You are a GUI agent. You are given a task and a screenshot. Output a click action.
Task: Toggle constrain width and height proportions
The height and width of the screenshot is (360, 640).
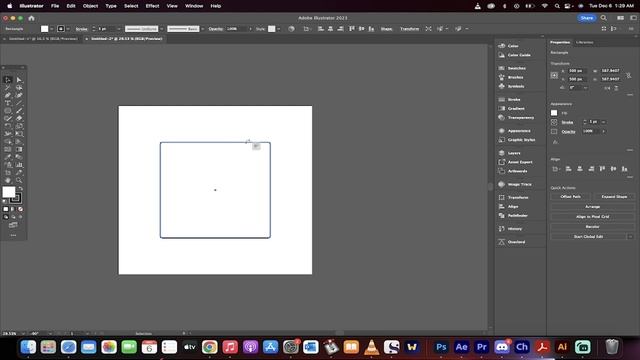coord(629,75)
